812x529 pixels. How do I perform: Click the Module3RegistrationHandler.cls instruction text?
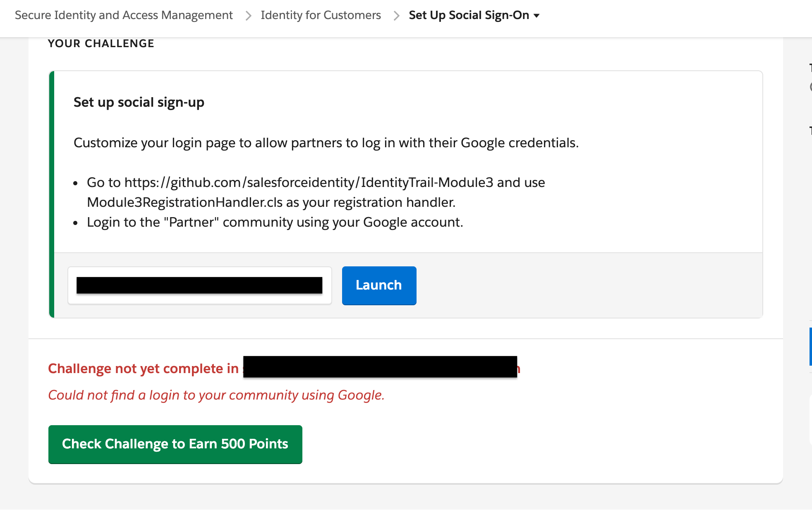[184, 202]
